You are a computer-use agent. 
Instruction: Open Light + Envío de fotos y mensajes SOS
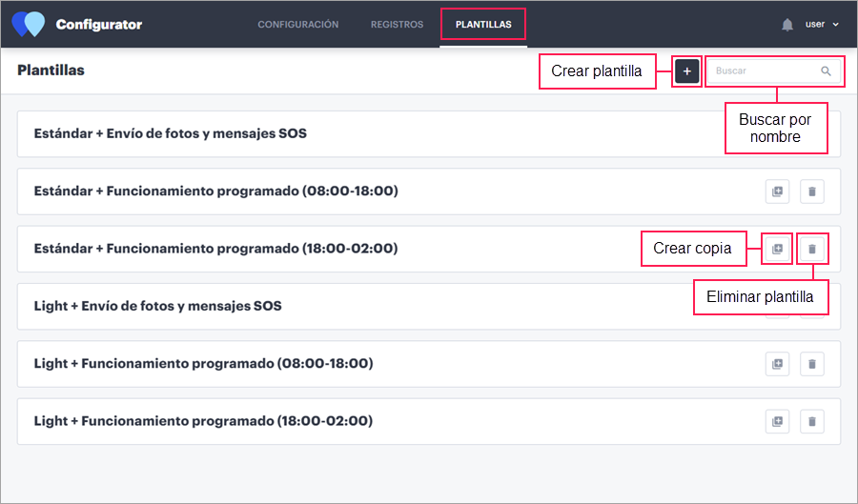click(429, 306)
